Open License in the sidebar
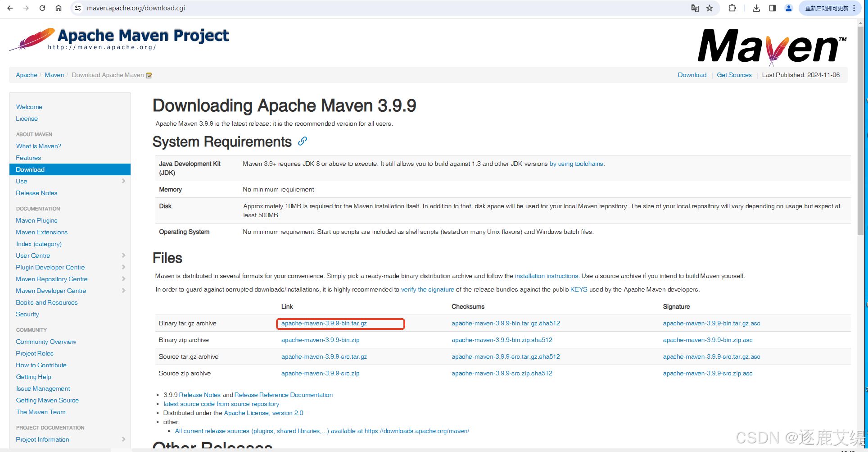 click(27, 119)
